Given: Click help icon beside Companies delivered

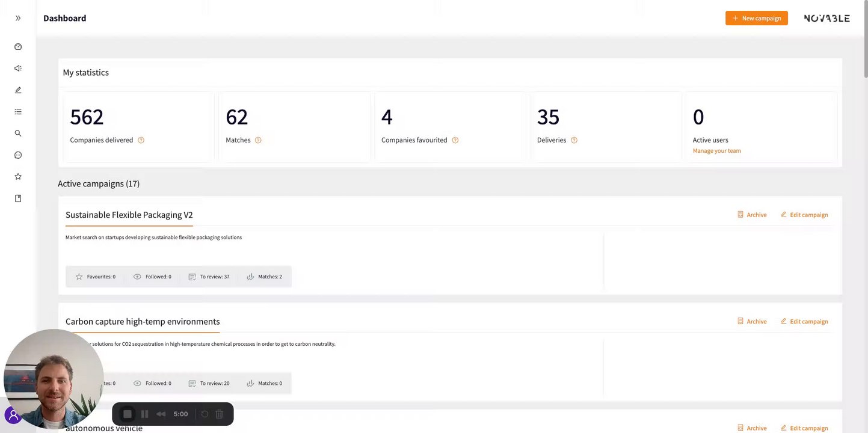Looking at the screenshot, I should point(141,140).
